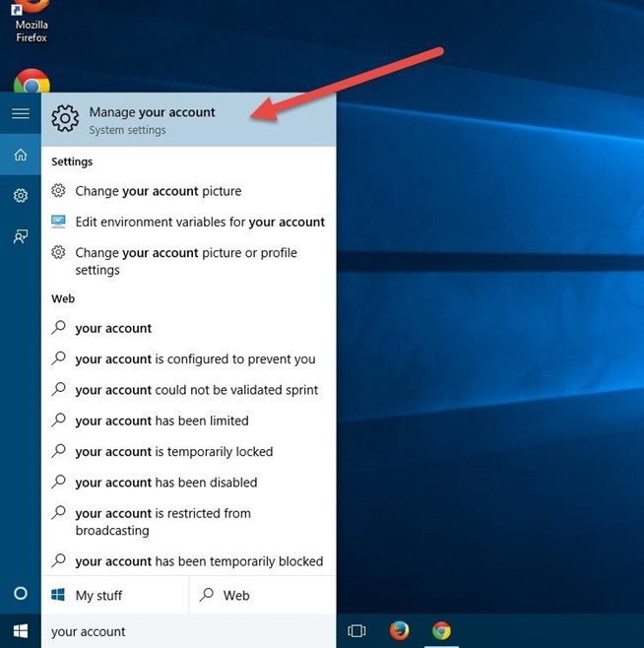
Task: Click the Cortana circle icon
Action: coord(20,593)
